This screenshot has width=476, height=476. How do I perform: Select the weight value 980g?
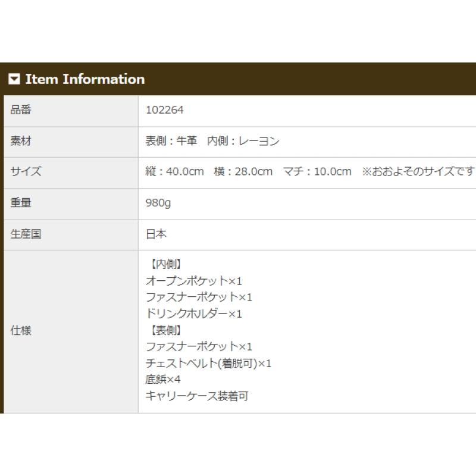(158, 203)
